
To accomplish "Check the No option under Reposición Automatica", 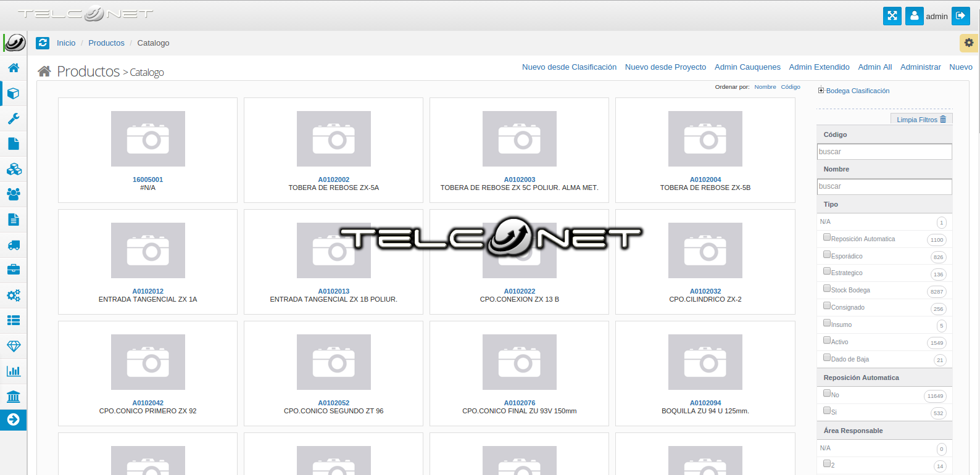I will coord(827,393).
